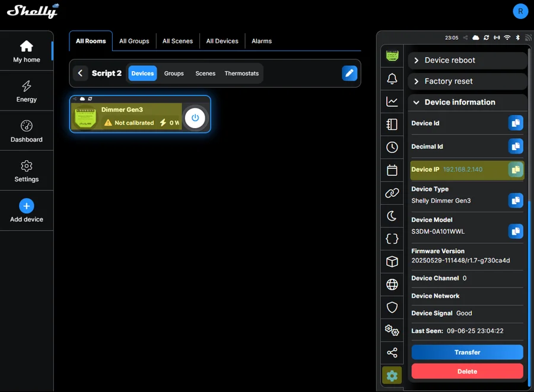This screenshot has width=534, height=392.
Task: Open device schedules calendar icon
Action: 392,170
